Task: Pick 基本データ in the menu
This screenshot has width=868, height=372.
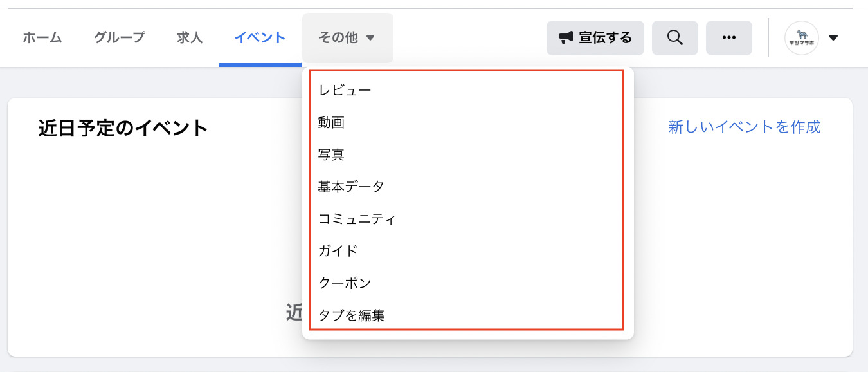Action: [x=351, y=187]
